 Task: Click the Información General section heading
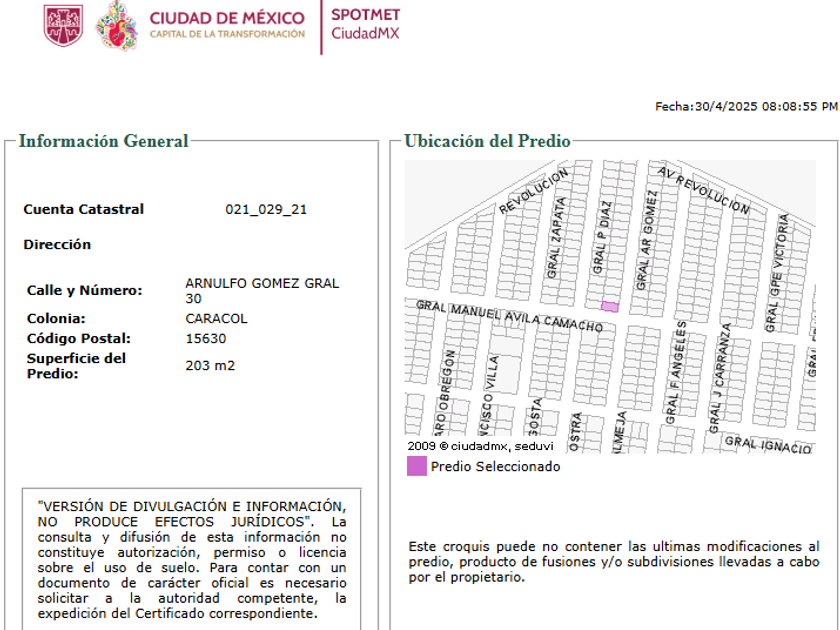(x=103, y=141)
